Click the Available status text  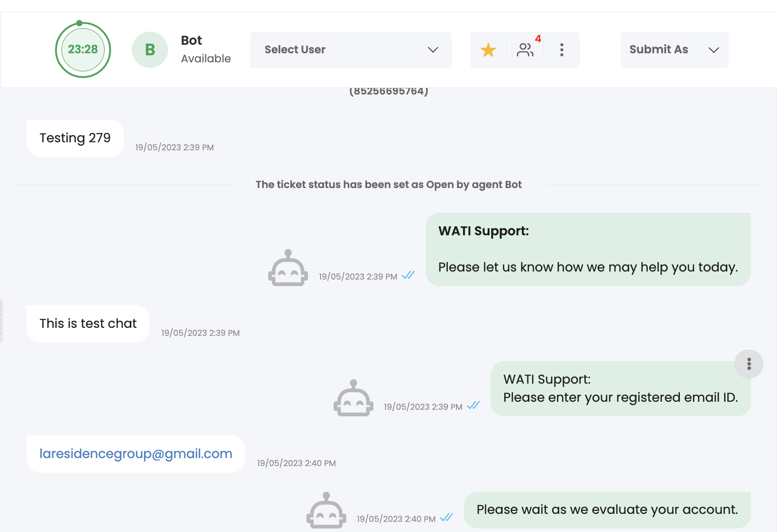(x=206, y=59)
